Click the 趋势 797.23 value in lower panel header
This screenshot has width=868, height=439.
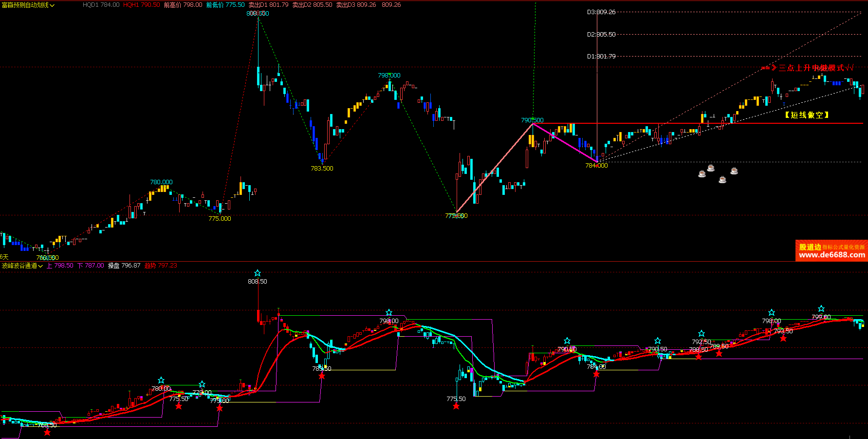[x=161, y=266]
